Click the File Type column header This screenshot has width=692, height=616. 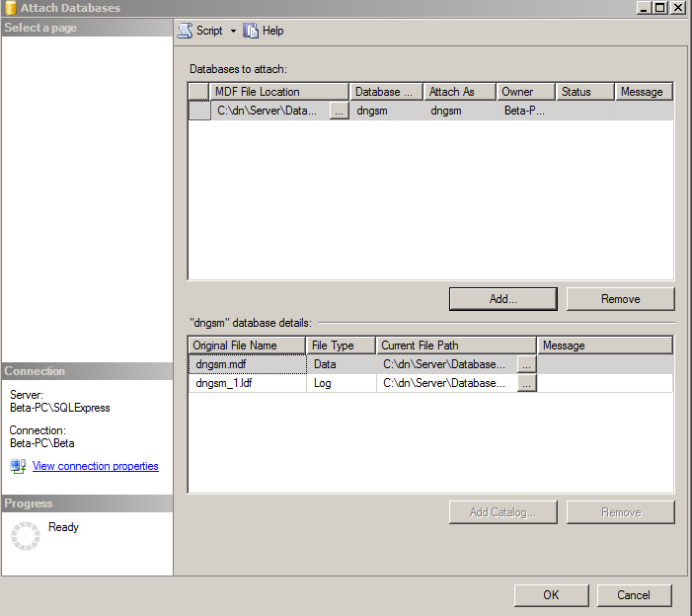coord(341,346)
